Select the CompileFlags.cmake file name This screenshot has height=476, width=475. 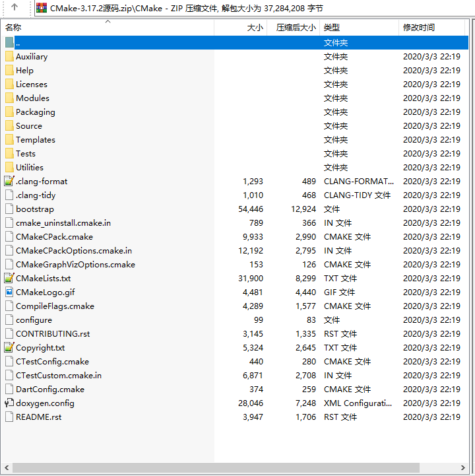[55, 306]
